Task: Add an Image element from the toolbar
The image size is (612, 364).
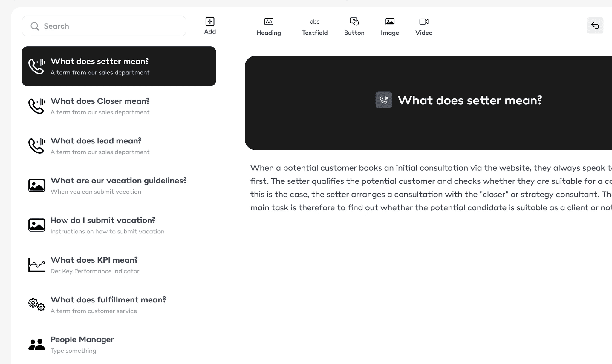Action: point(389,27)
